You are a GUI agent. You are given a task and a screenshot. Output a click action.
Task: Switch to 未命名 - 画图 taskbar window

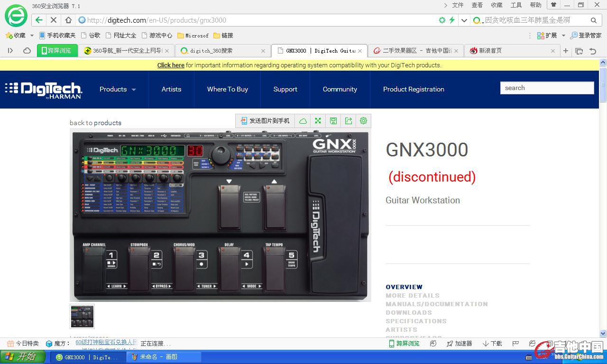tap(164, 357)
